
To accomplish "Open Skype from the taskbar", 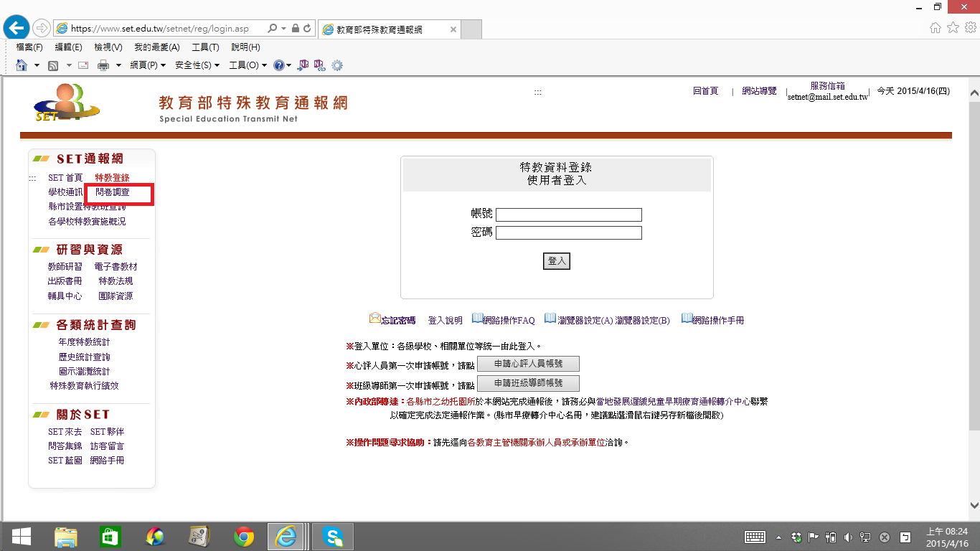I will tap(332, 537).
